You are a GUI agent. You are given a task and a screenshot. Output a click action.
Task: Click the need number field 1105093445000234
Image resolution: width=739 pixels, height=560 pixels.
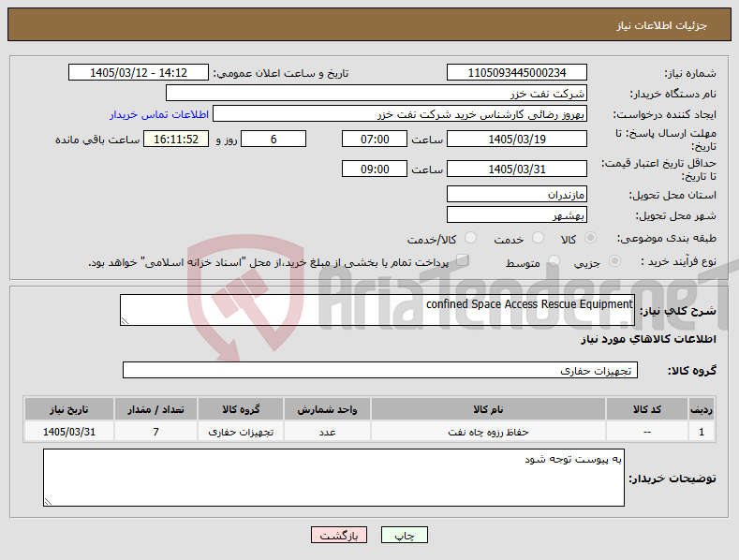516,73
